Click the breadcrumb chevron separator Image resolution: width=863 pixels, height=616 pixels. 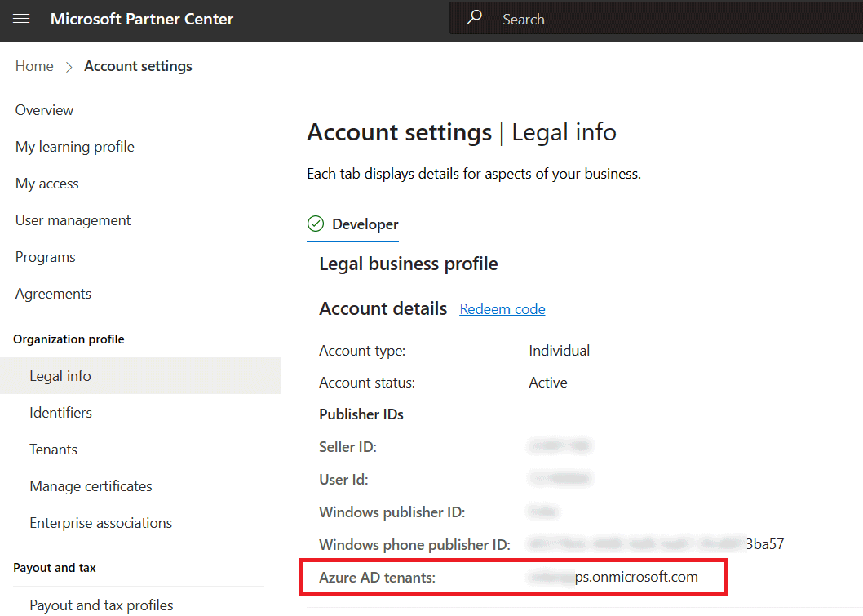pos(69,67)
